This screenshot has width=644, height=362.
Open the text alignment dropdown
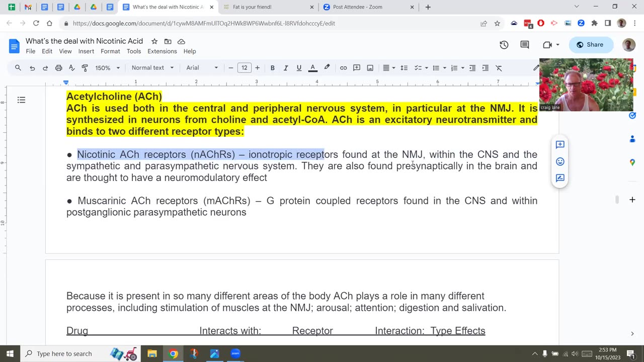pyautogui.click(x=388, y=68)
